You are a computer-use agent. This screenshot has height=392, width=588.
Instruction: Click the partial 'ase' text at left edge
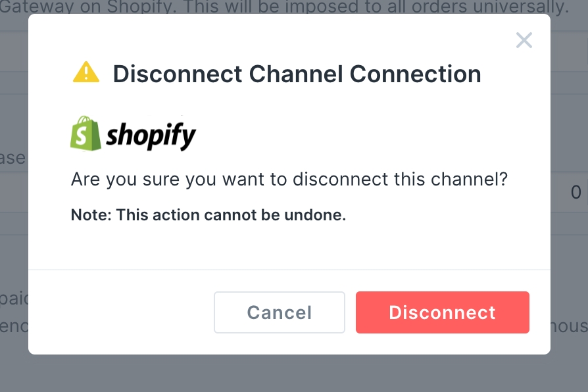click(x=13, y=158)
